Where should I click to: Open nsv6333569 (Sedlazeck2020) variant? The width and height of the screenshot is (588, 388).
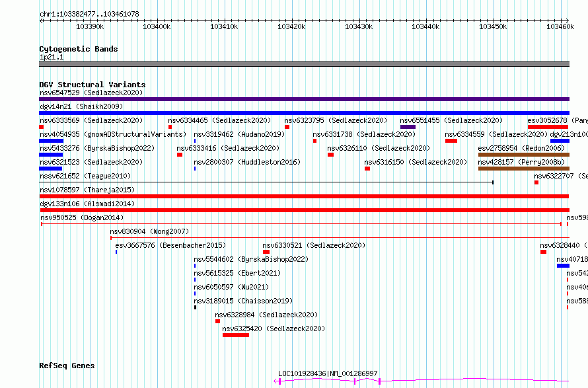tap(91, 120)
